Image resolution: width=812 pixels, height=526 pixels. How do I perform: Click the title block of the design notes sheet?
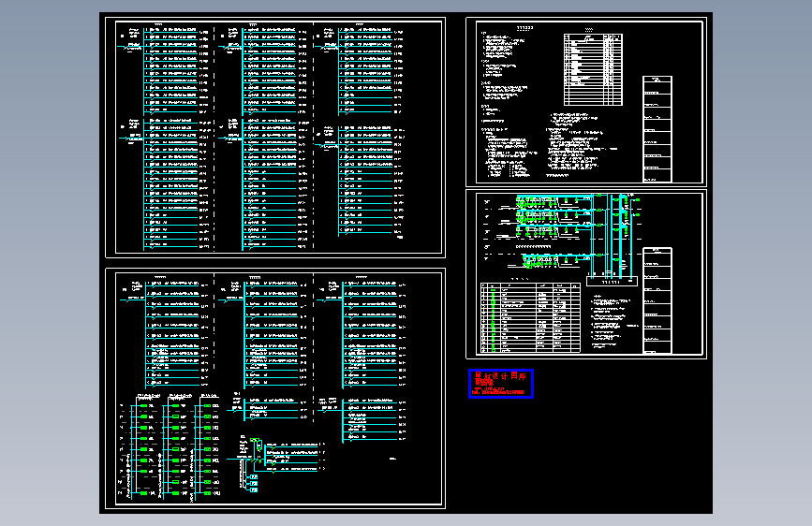click(x=657, y=129)
